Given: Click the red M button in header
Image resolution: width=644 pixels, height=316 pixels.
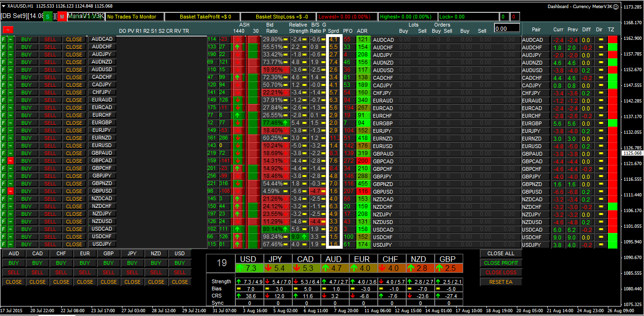Looking at the screenshot, I should (62, 17).
